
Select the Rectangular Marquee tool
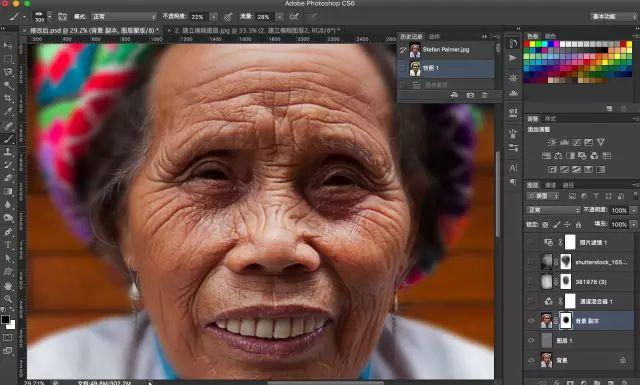click(x=8, y=59)
